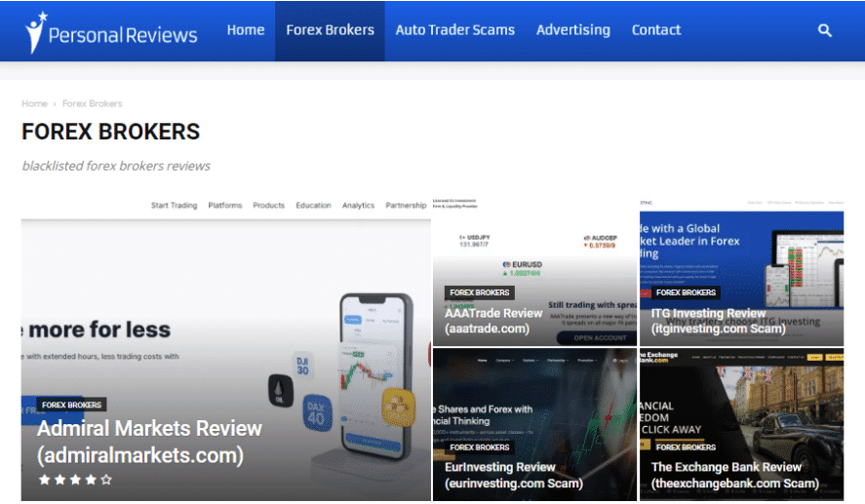
Task: Click Forex Brokers breadcrumb link
Action: coord(92,103)
